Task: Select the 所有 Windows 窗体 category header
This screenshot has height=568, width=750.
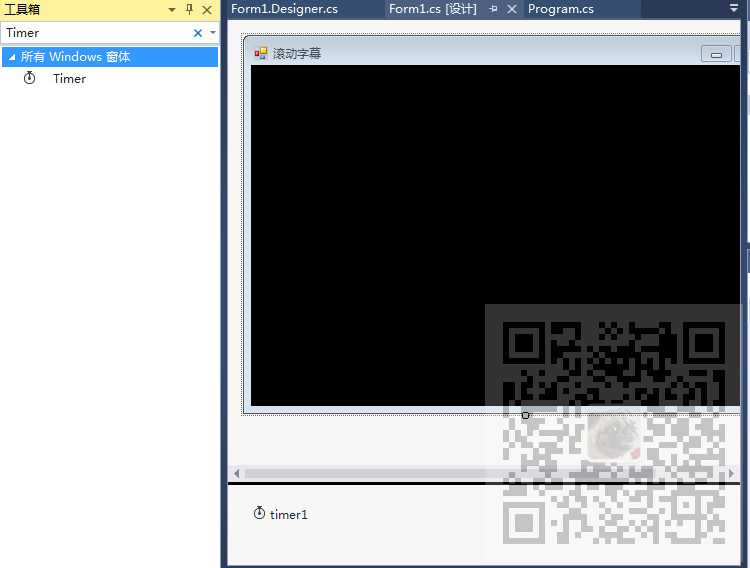Action: pos(110,57)
